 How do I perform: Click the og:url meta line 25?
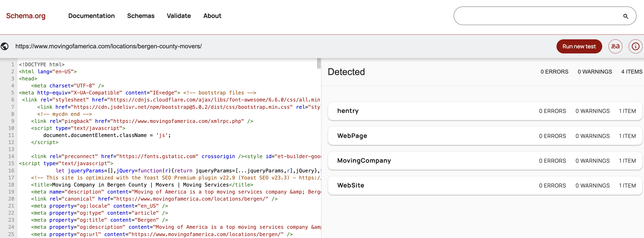coord(162,234)
